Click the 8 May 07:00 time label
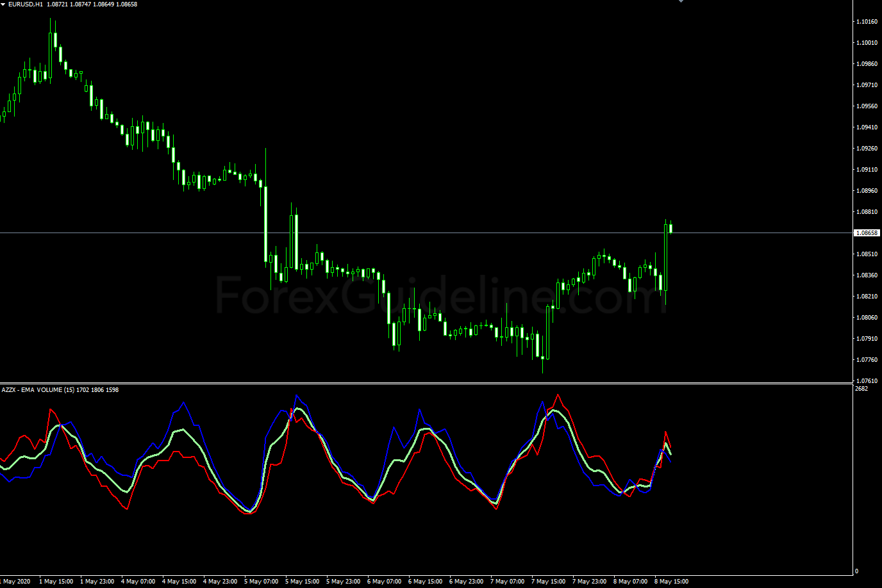 point(630,582)
